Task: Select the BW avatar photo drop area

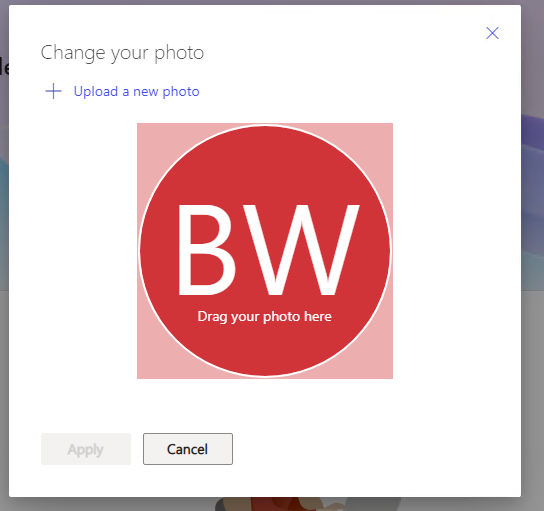Action: coord(265,251)
